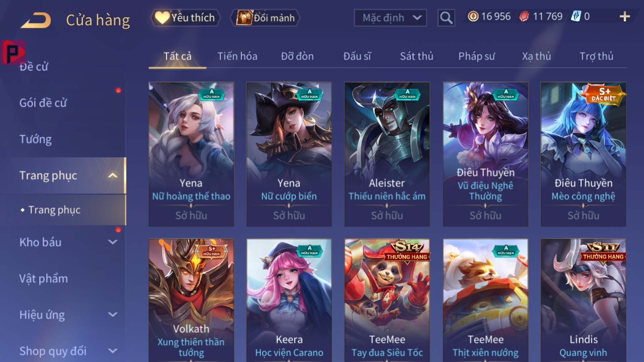Open the Mặc định sort dropdown
This screenshot has width=644, height=362.
click(x=390, y=18)
